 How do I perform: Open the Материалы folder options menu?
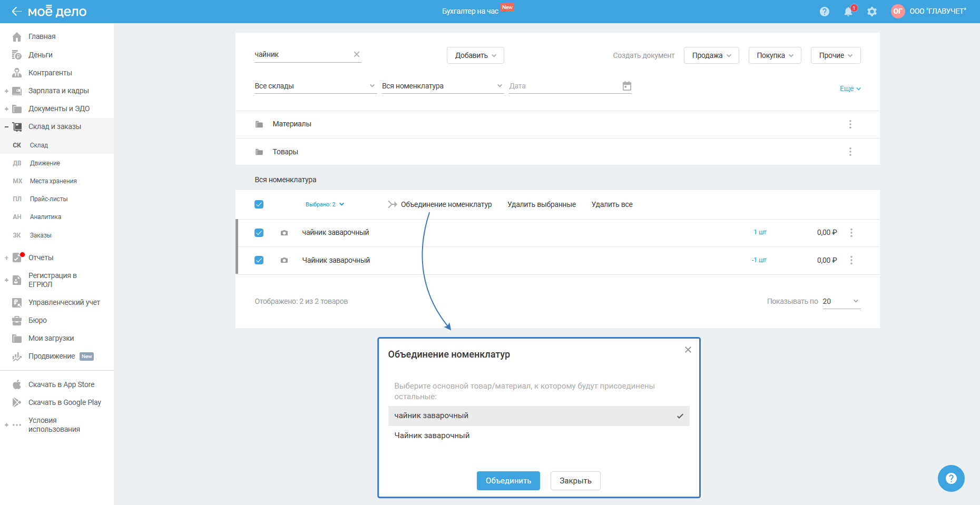[850, 124]
